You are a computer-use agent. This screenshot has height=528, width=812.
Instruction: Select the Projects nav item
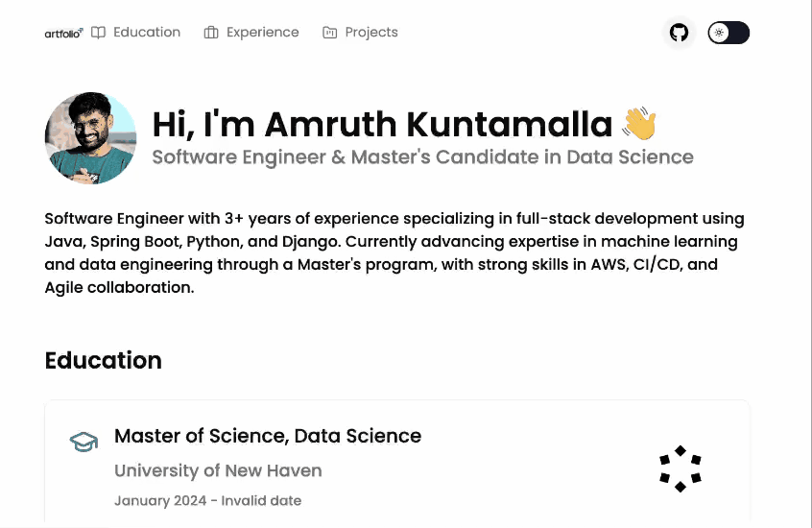click(x=360, y=33)
